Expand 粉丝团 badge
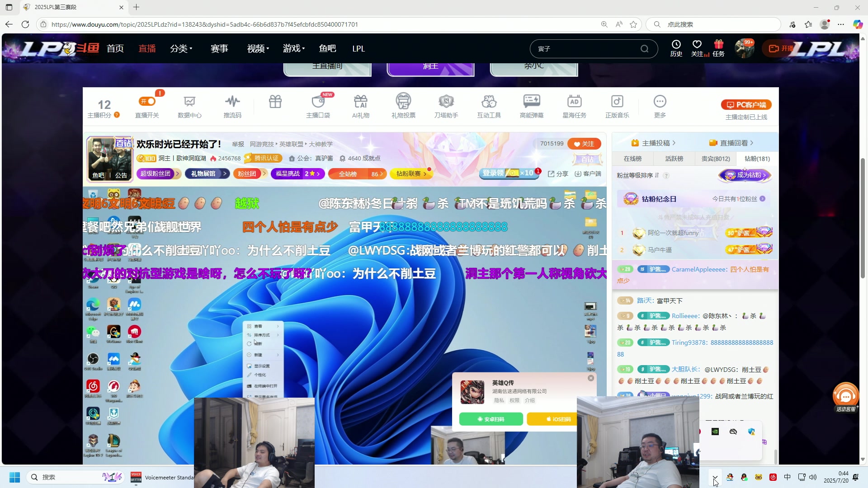868x488 pixels. tap(250, 174)
